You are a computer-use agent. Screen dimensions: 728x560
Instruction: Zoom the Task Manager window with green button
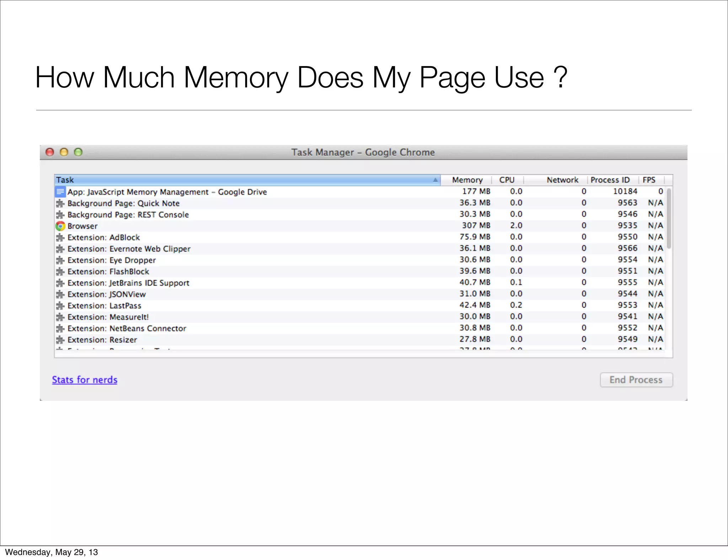(x=78, y=152)
